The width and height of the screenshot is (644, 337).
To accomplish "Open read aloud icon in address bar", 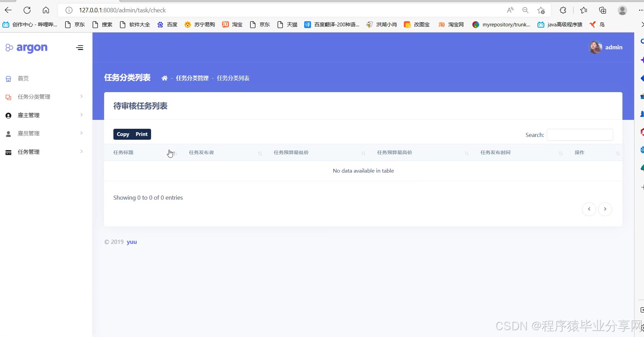I will 510,10.
